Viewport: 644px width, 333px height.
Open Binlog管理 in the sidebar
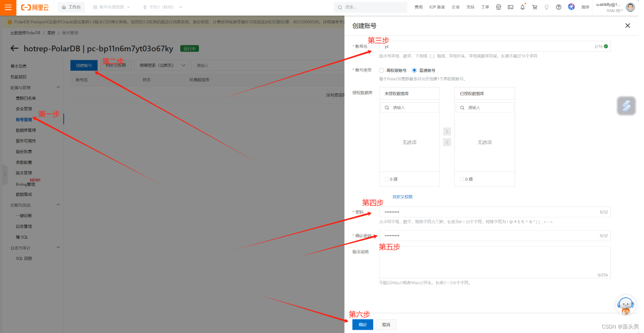click(x=25, y=184)
